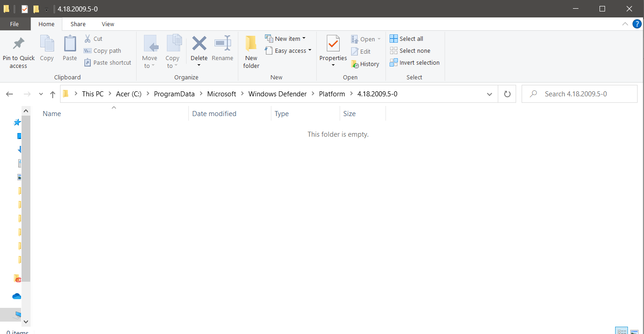This screenshot has width=644, height=334.
Task: Open the Help question mark icon
Action: click(x=637, y=24)
